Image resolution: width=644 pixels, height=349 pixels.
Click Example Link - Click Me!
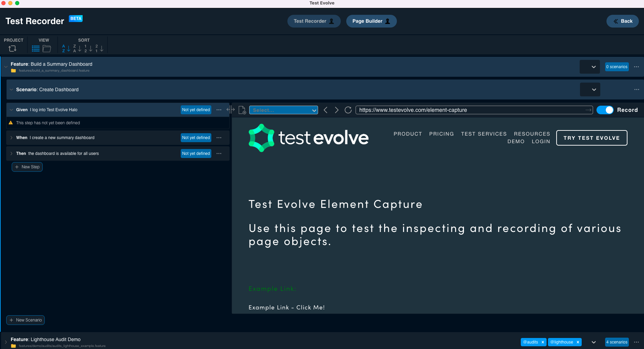coord(287,307)
